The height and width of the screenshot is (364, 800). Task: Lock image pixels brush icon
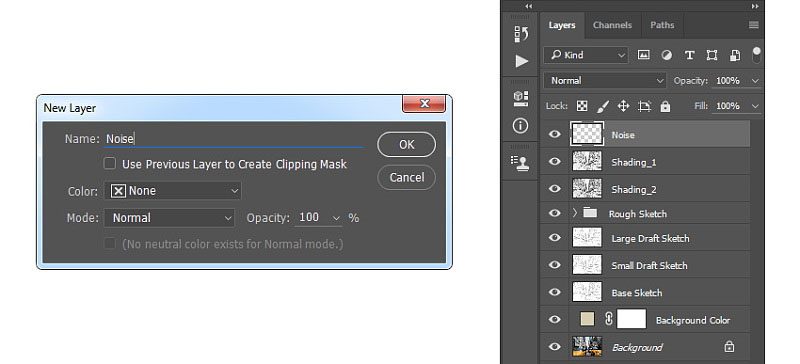[603, 106]
